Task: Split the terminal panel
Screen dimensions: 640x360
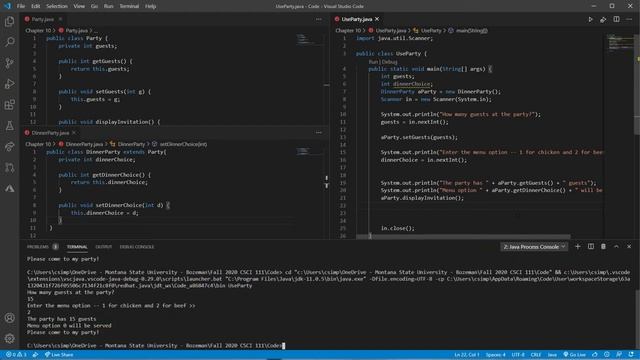Action: point(591,247)
